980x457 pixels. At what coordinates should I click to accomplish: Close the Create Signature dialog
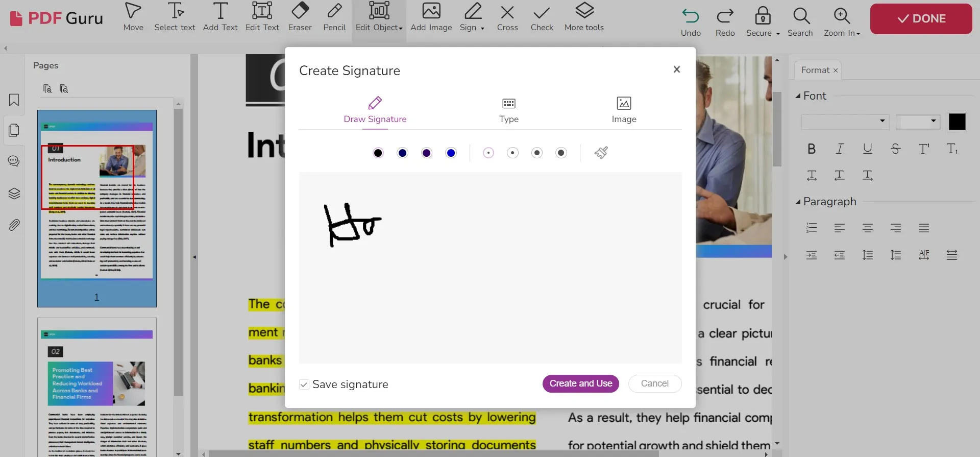677,69
